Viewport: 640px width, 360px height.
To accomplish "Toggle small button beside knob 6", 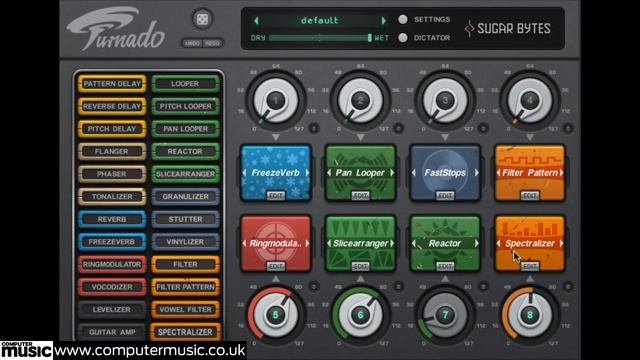I will pos(398,287).
